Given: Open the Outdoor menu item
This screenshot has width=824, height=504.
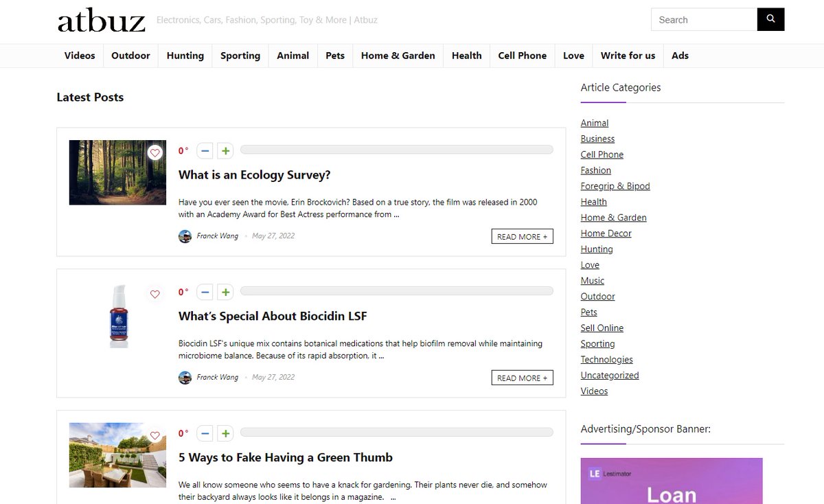Looking at the screenshot, I should [130, 56].
